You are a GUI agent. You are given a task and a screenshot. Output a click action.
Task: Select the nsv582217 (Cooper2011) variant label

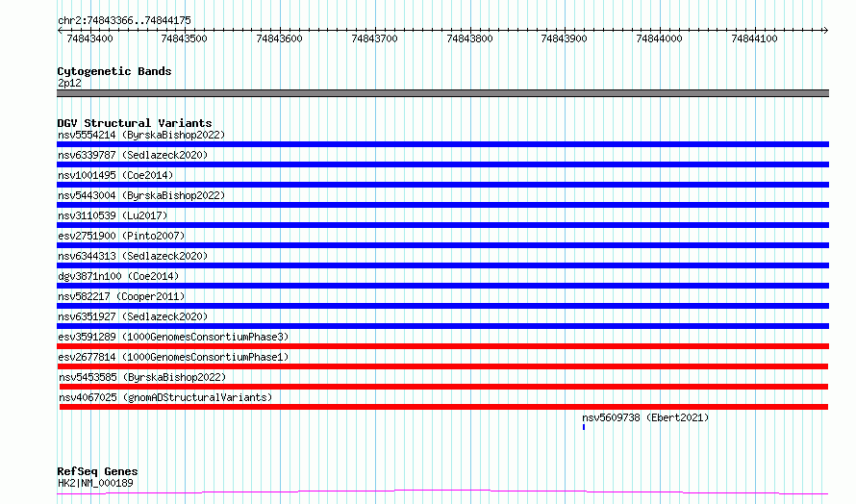[121, 296]
